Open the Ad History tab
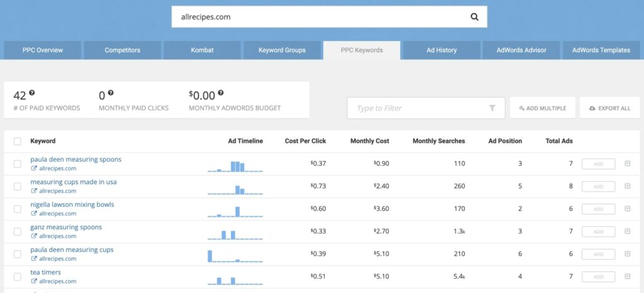Screen dimensions: 644x293 click(x=441, y=50)
